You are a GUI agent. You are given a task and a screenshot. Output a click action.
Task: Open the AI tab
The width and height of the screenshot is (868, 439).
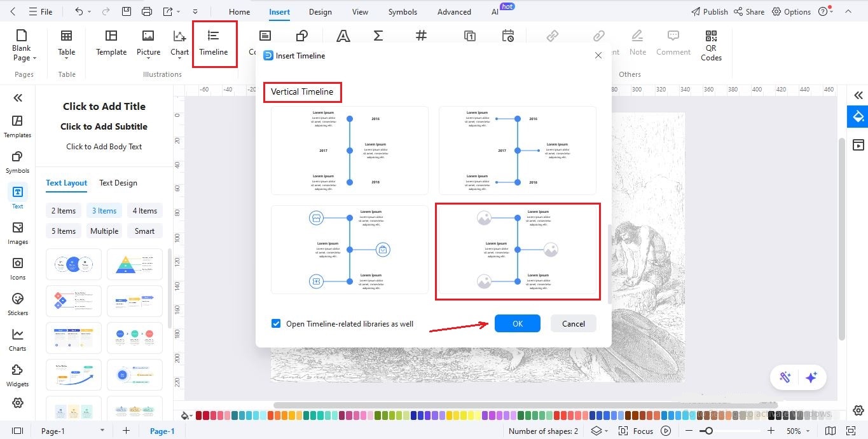pyautogui.click(x=495, y=11)
